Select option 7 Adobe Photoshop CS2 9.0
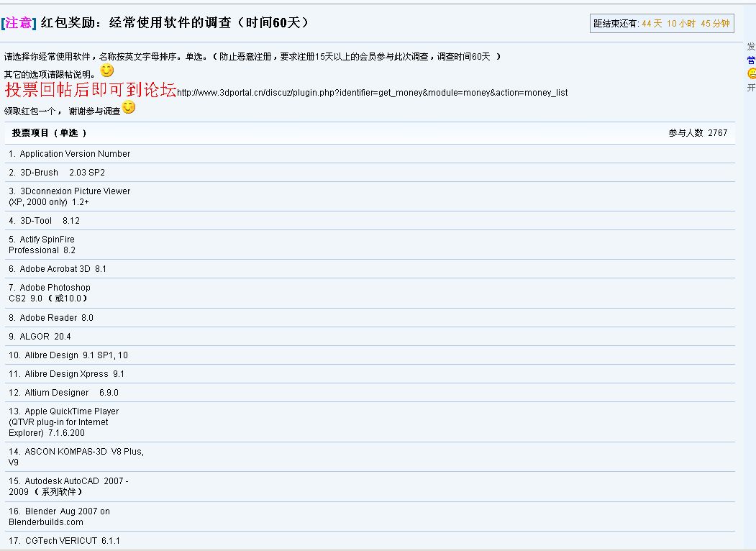756x551 pixels. click(x=50, y=293)
